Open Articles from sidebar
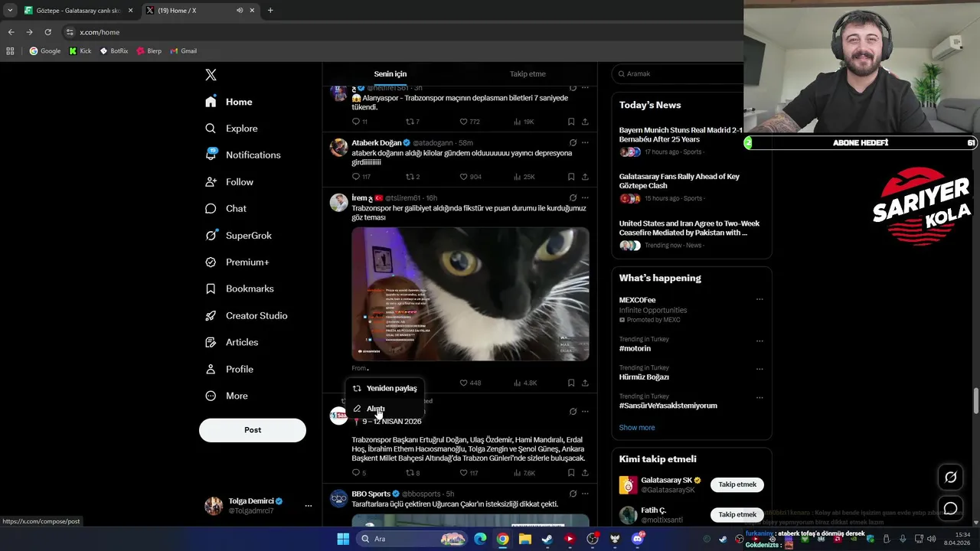Image resolution: width=980 pixels, height=551 pixels. coord(231,342)
